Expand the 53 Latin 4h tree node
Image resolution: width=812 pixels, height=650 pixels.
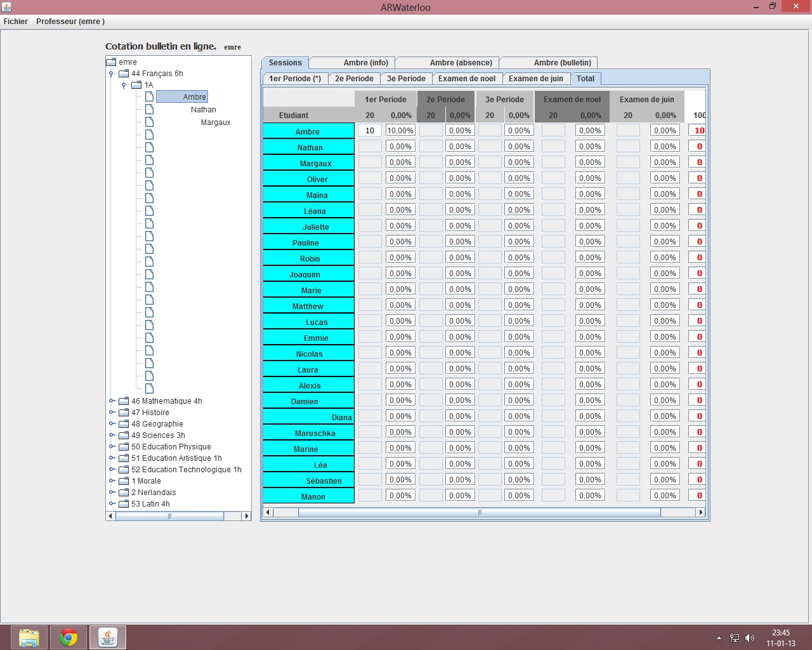112,504
